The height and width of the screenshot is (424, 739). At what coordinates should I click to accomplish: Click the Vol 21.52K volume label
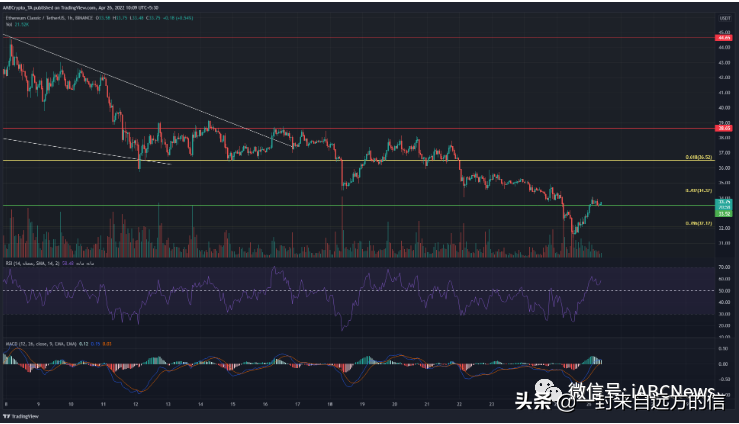[17, 24]
